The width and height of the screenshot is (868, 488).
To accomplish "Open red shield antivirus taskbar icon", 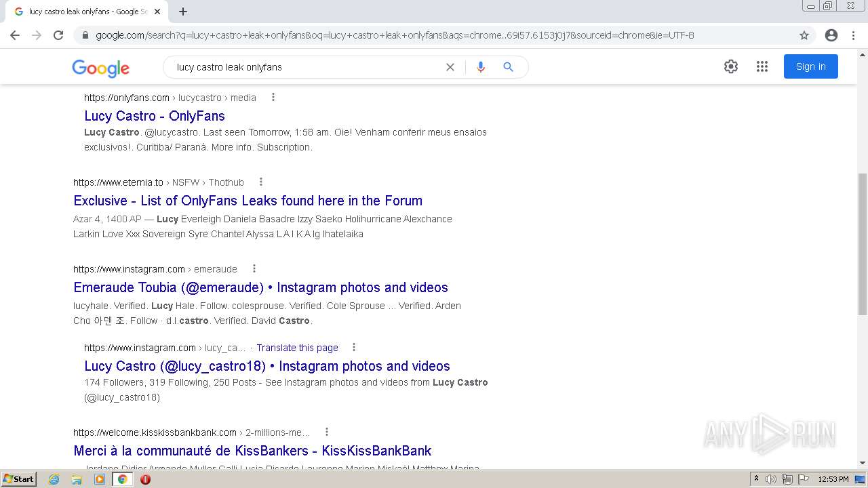I will 145,479.
